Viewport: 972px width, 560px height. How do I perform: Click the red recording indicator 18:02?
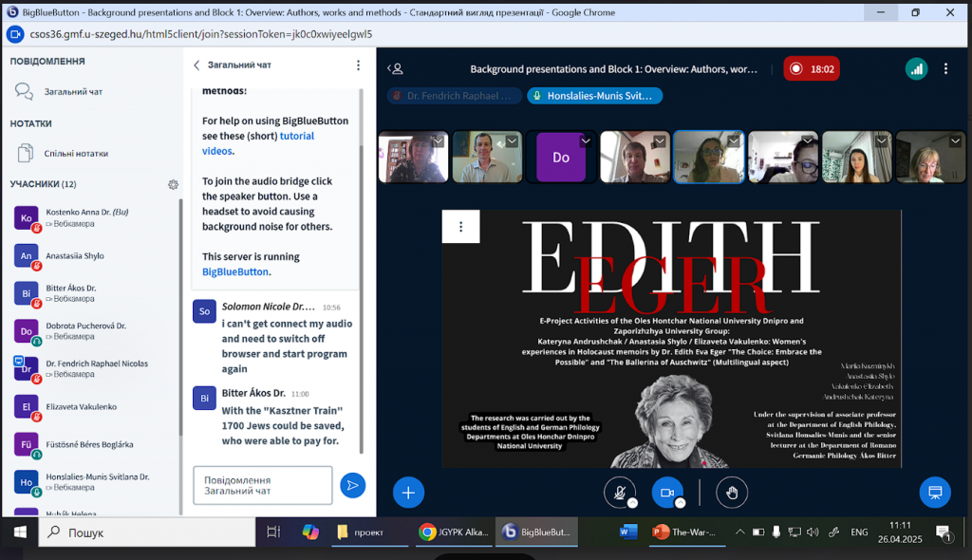click(x=812, y=68)
